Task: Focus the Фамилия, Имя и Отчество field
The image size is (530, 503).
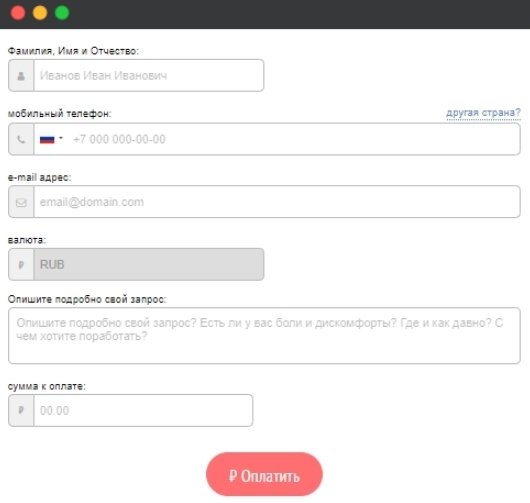Action: pos(149,75)
